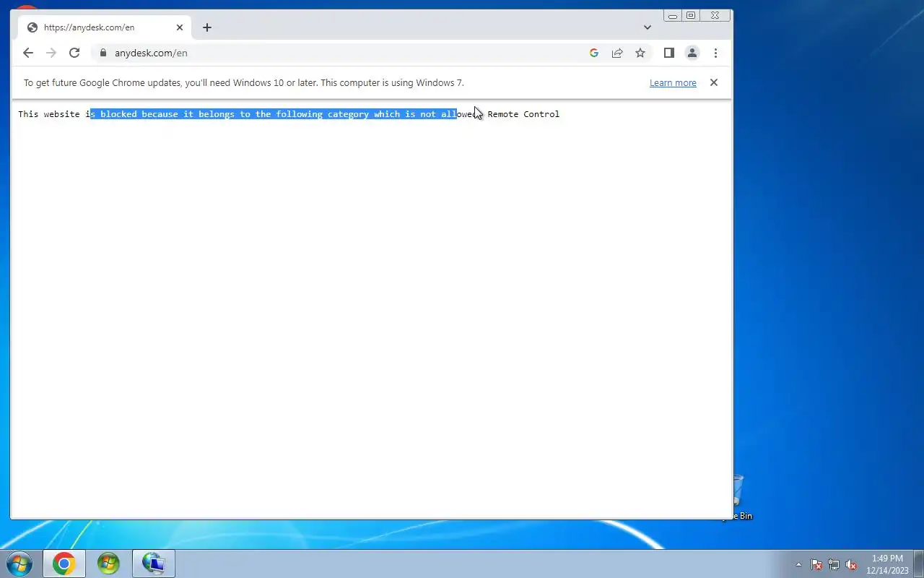Minimize the Chrome window
This screenshot has width=924, height=578.
[x=673, y=15]
